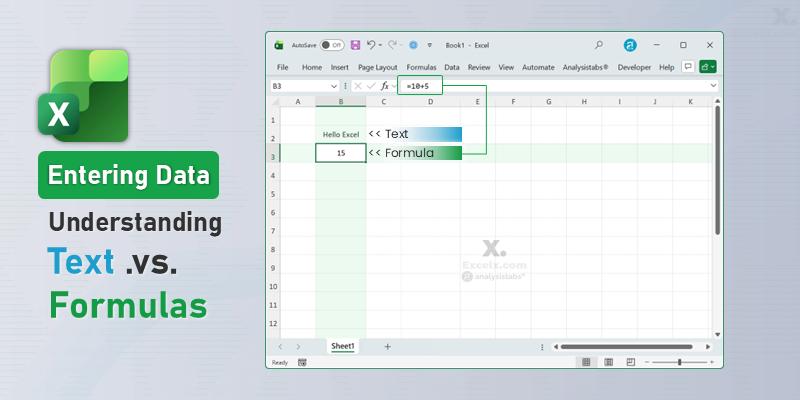Click the previous sheet navigation arrow

[280, 347]
